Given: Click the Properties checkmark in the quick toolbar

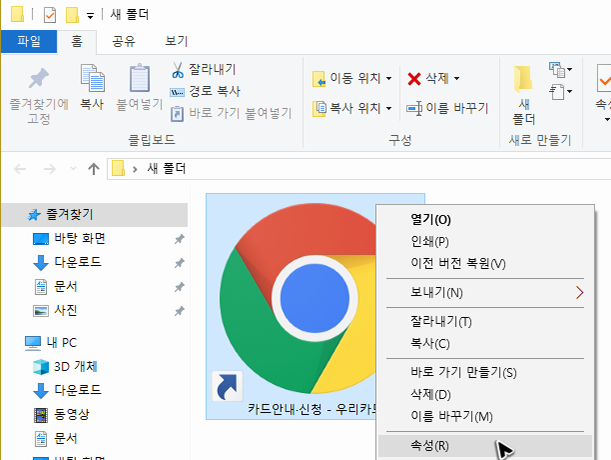Looking at the screenshot, I should pyautogui.click(x=50, y=15).
